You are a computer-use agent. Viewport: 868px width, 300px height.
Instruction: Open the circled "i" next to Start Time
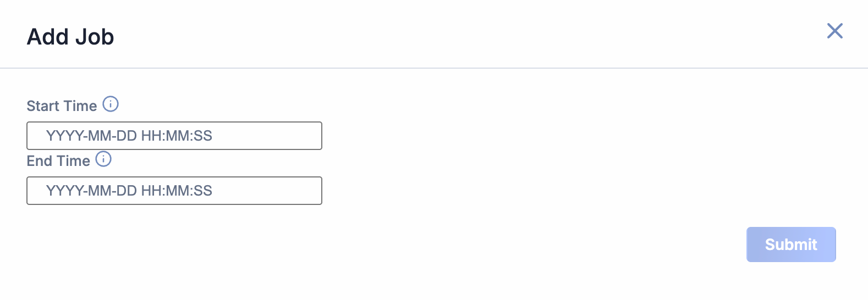[111, 104]
